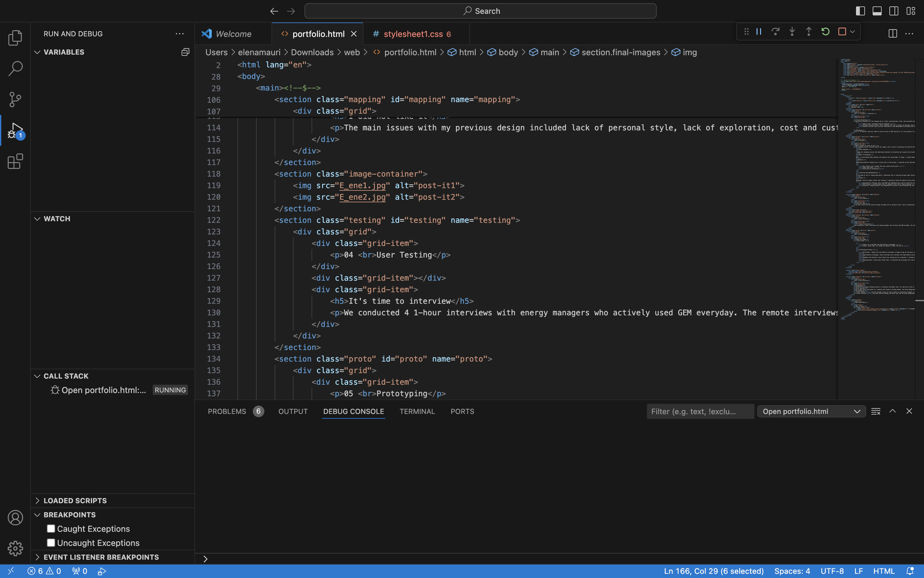Viewport: 924px width, 578px height.
Task: Open the Accounts menu icon
Action: pyautogui.click(x=15, y=518)
